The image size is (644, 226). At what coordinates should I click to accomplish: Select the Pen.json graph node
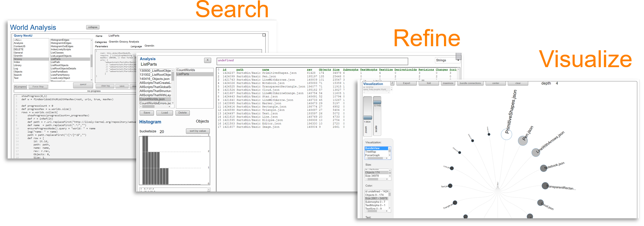(x=522, y=141)
